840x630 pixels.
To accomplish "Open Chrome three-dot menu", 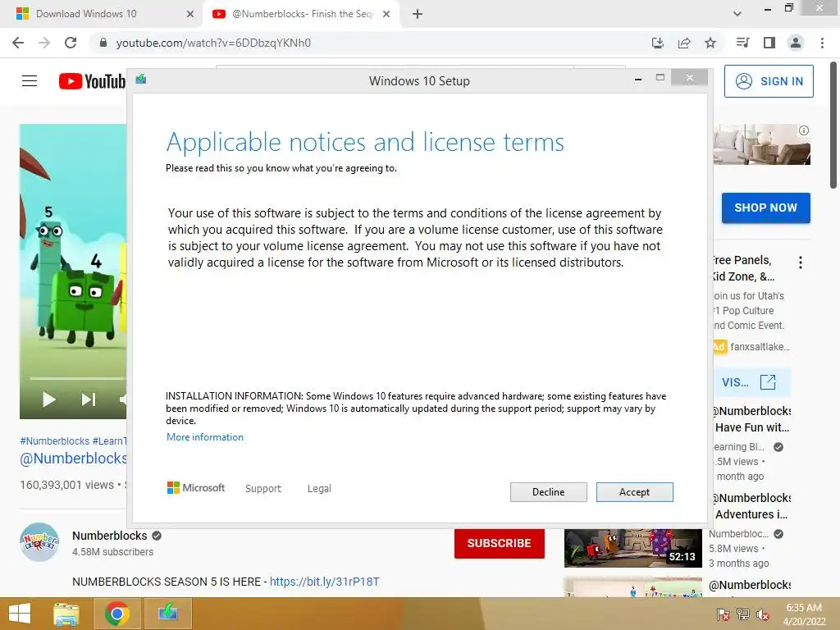I will [x=822, y=43].
